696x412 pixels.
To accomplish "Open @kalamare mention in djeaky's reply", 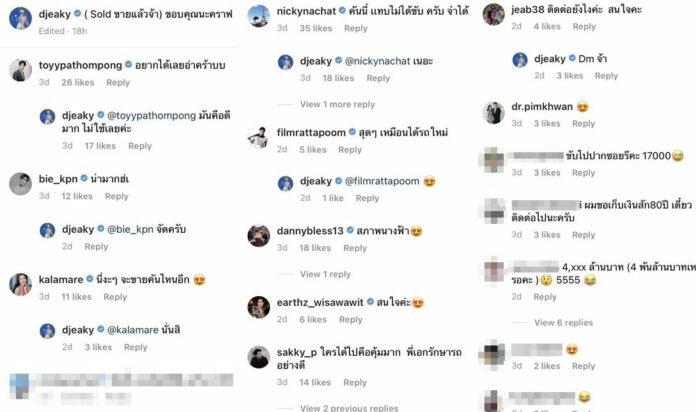I will [133, 330].
